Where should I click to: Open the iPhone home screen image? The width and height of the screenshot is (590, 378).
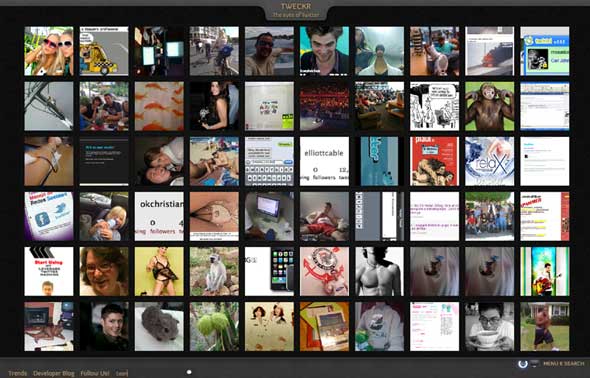point(269,272)
